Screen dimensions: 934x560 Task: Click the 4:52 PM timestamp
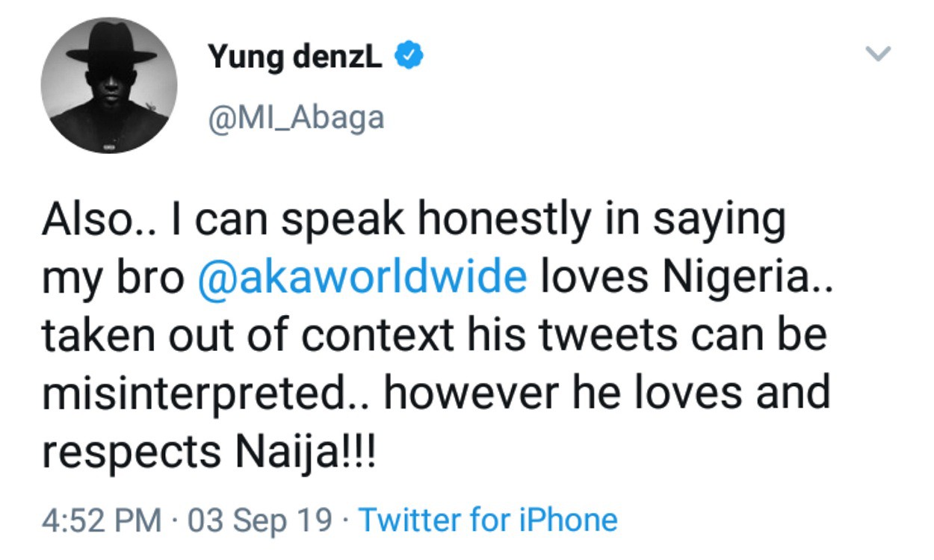102,520
